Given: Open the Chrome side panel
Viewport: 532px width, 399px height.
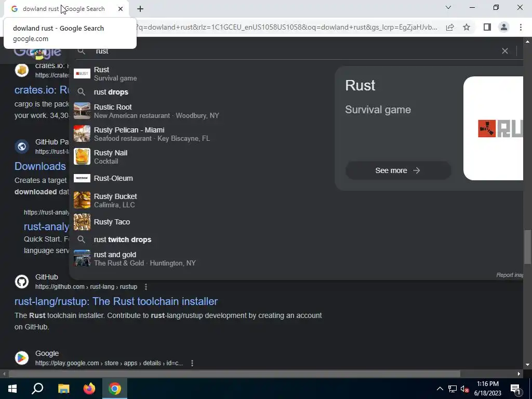Looking at the screenshot, I should coord(487,27).
